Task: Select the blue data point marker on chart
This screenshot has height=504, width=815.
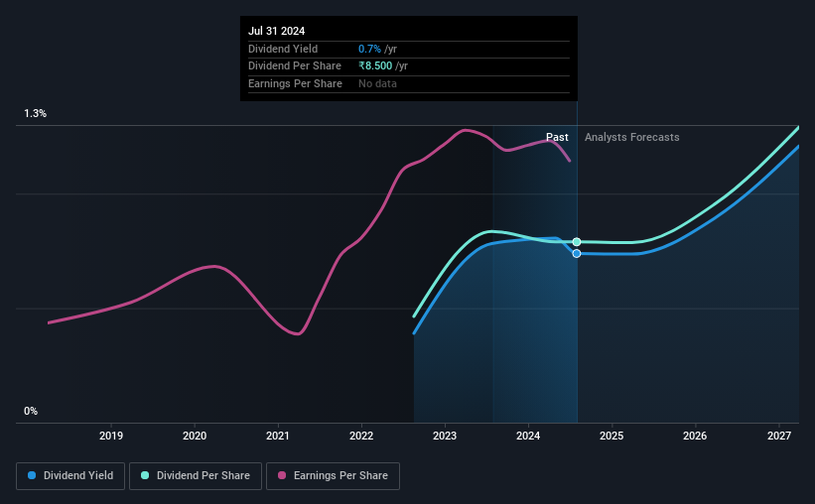Action: click(577, 254)
